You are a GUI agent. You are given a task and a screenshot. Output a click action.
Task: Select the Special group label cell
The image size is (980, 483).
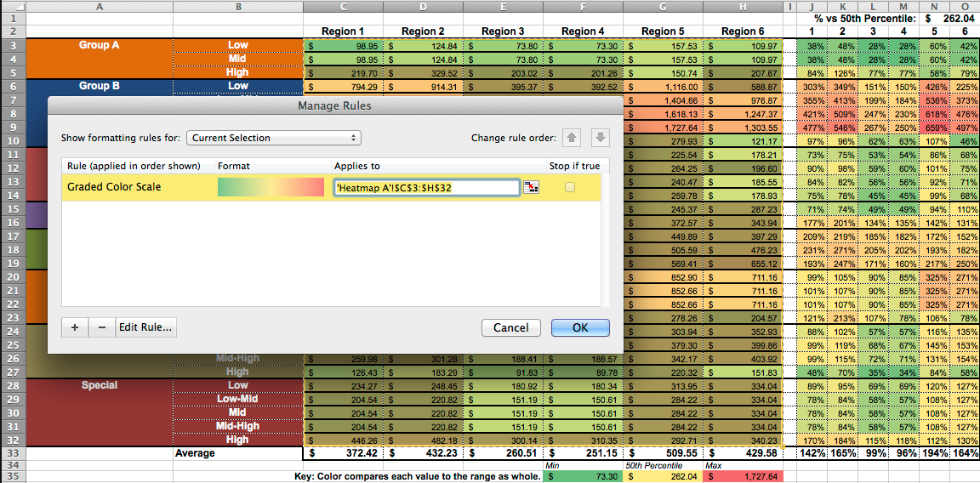pyautogui.click(x=100, y=385)
